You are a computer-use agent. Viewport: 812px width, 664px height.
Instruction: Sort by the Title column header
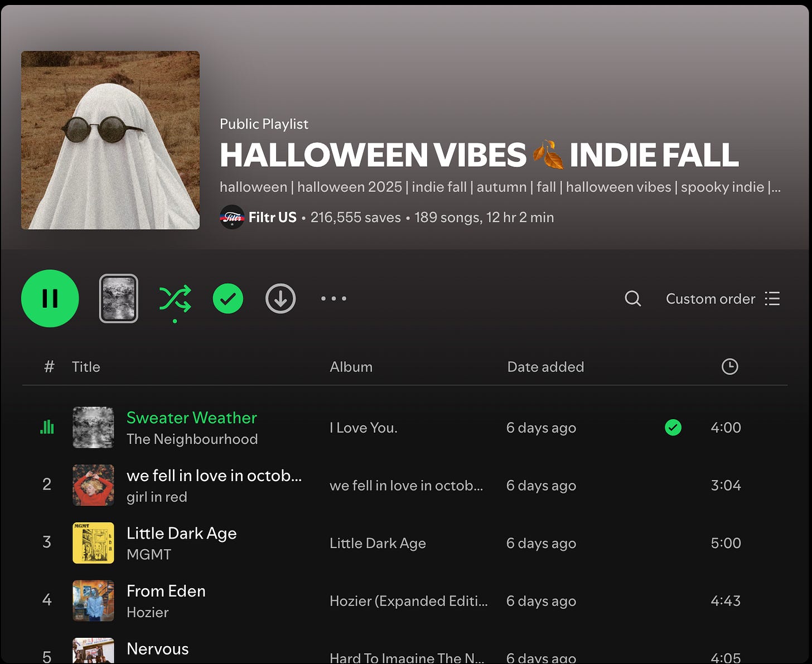point(86,367)
